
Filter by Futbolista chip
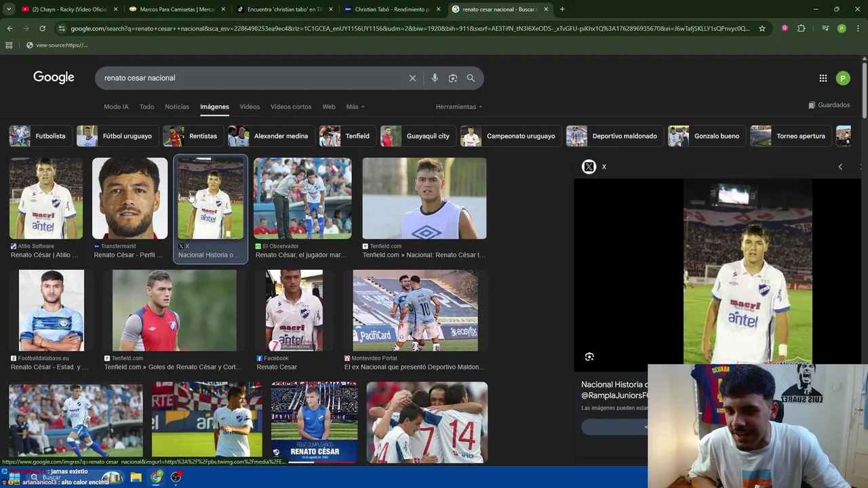tap(40, 136)
